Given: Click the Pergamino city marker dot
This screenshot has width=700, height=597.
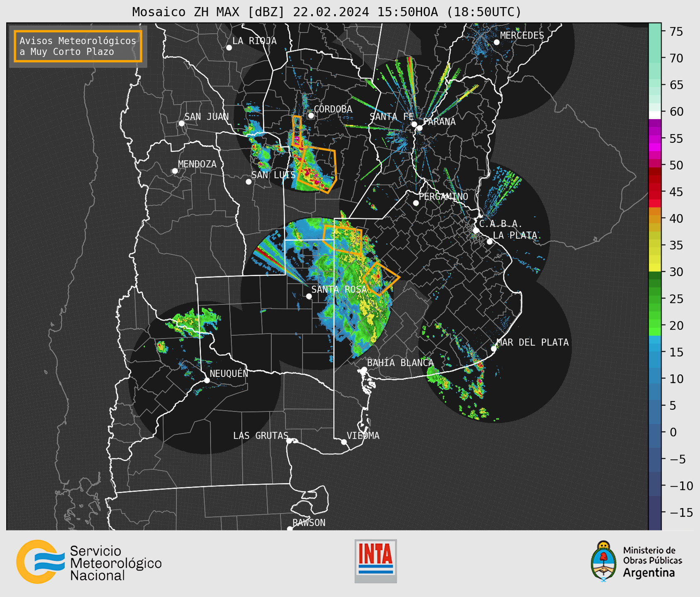Looking at the screenshot, I should (x=416, y=203).
